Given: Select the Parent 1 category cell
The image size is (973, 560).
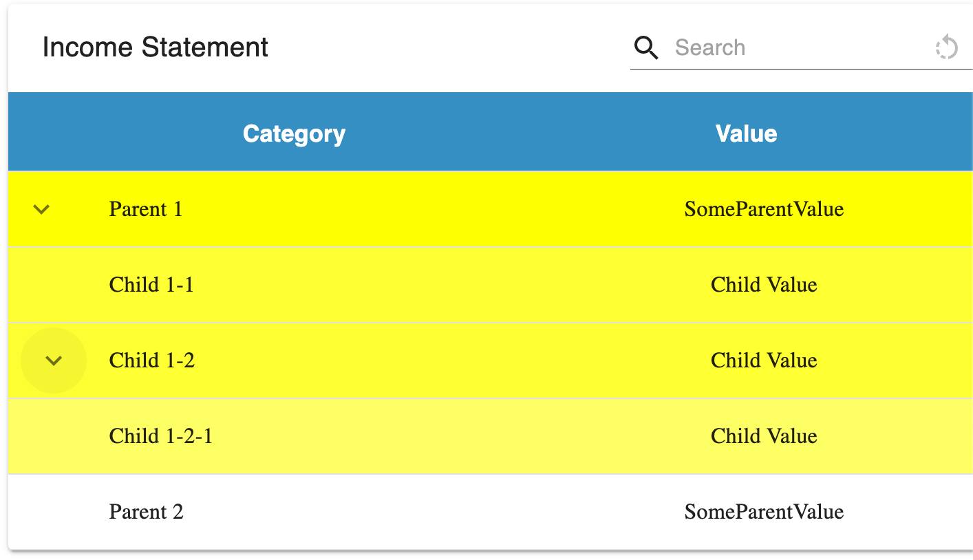Looking at the screenshot, I should click(146, 209).
